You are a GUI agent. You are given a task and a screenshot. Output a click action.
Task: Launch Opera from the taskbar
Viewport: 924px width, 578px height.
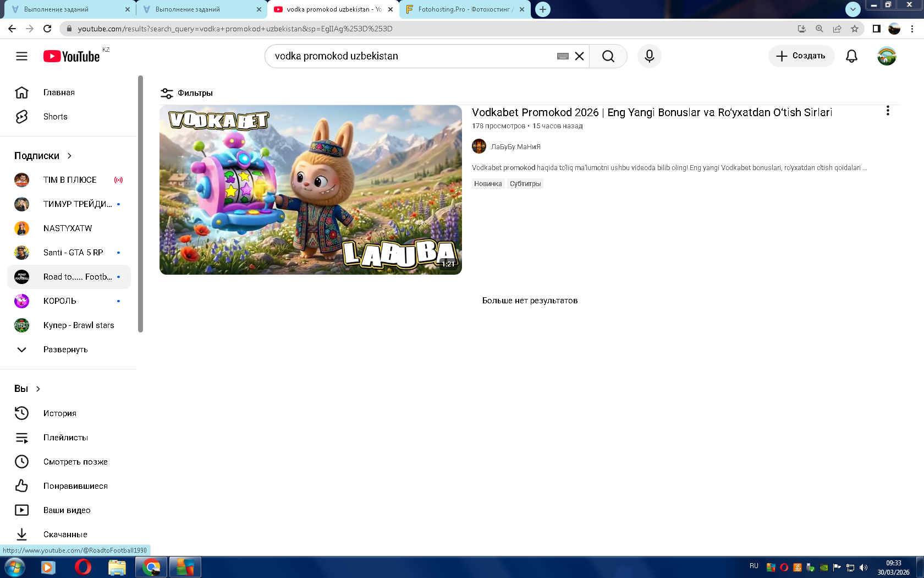(82, 567)
